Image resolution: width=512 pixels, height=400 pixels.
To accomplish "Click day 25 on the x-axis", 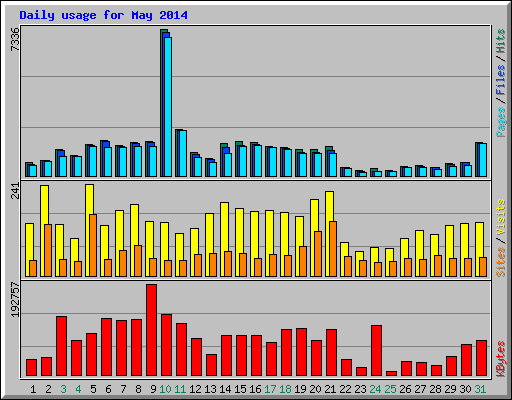I will [x=390, y=389].
